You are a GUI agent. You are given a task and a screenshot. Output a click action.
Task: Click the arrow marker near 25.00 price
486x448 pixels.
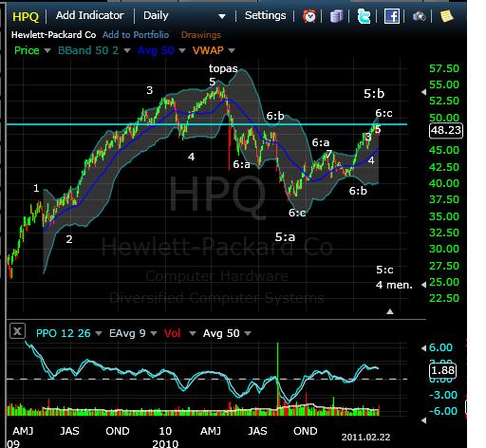(423, 285)
